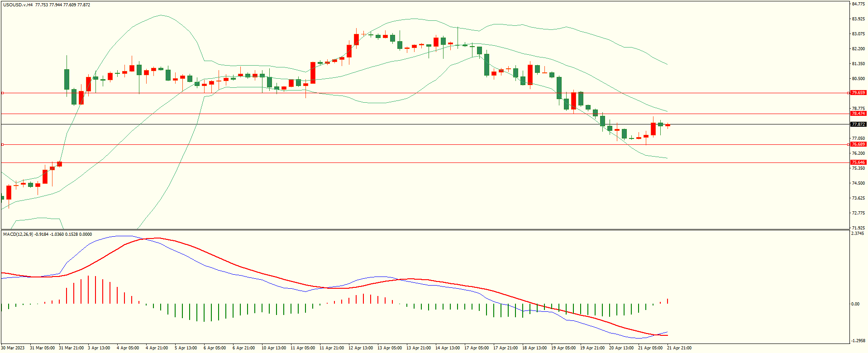Click the 80.500 price axis value
This screenshot has width=868, height=353.
coord(858,79)
